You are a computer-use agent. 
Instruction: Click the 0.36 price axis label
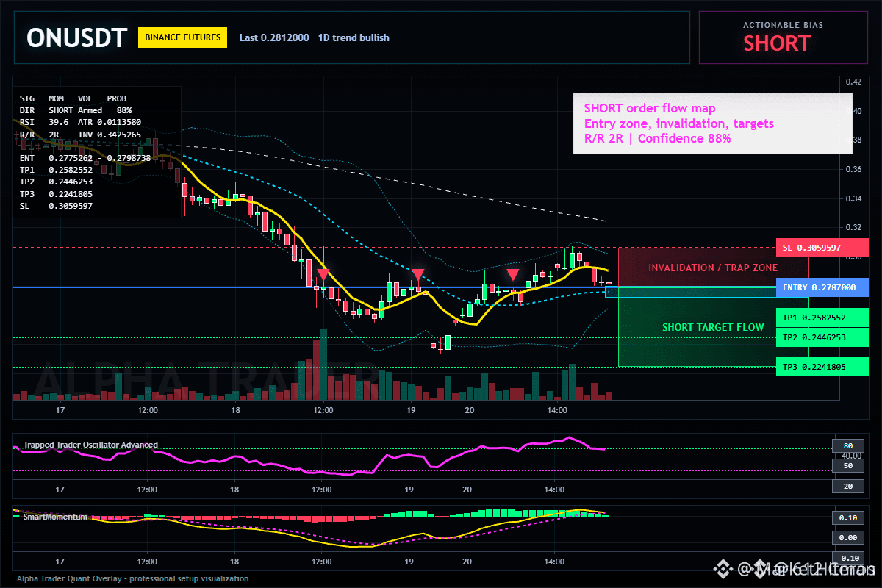click(853, 170)
